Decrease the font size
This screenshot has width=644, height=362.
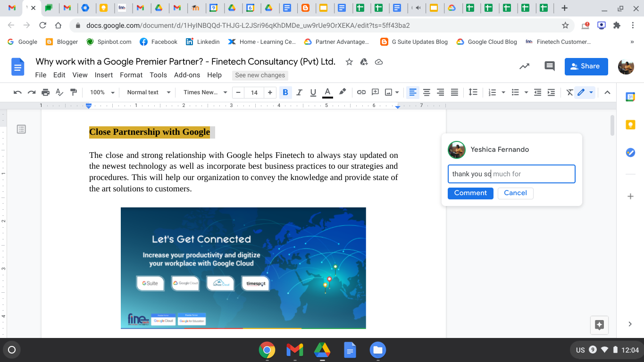tap(239, 92)
